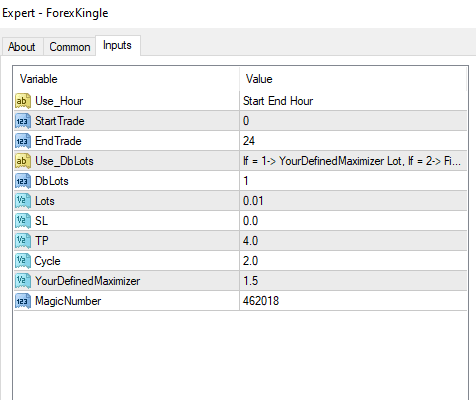Select the integer icon beside EndTrade
This screenshot has width=476, height=400.
point(23,141)
